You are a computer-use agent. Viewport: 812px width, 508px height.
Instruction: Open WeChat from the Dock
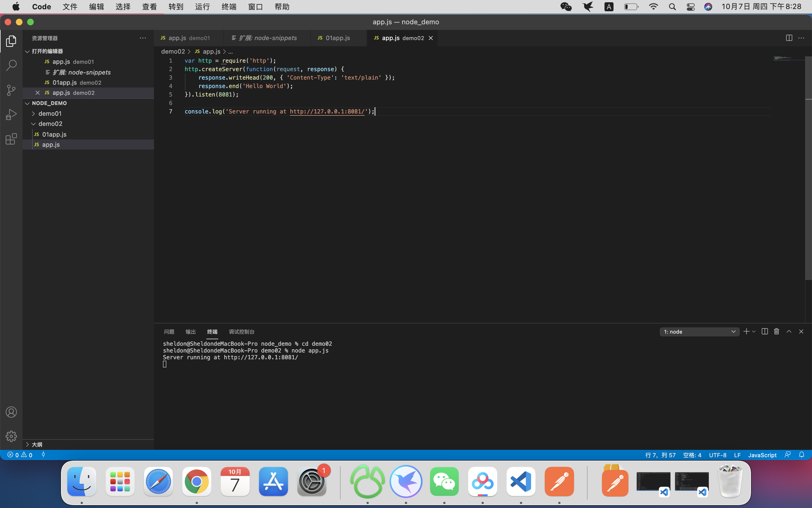point(444,481)
